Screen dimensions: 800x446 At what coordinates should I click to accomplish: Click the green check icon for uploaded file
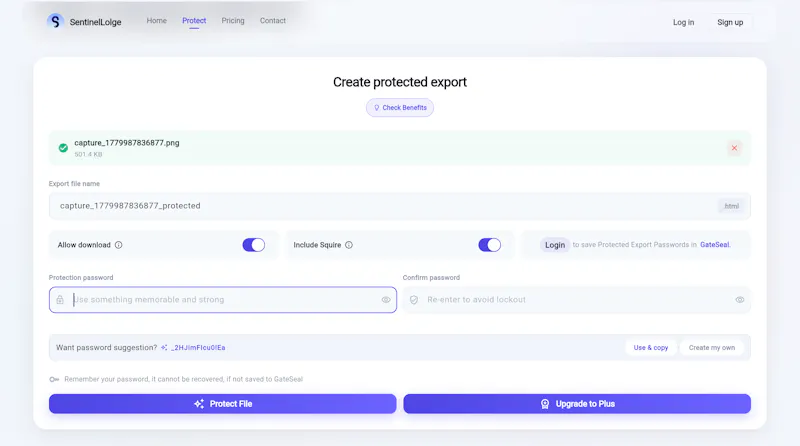pyautogui.click(x=63, y=148)
